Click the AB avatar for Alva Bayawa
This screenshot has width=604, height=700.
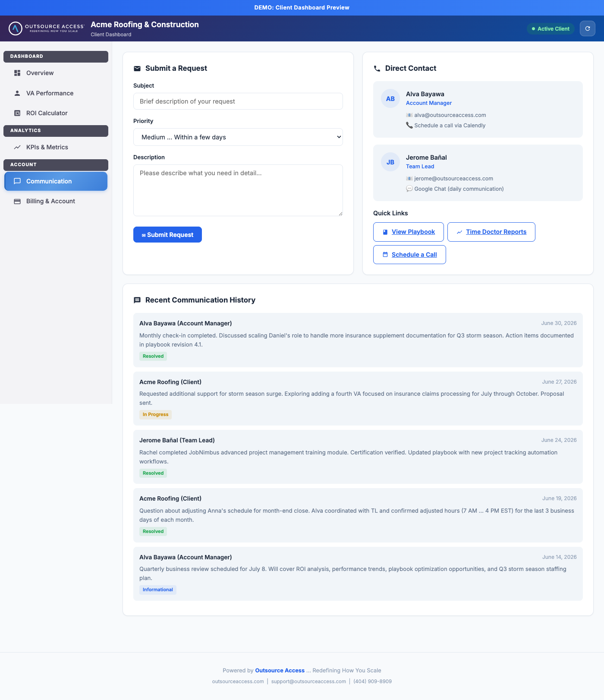coord(390,98)
